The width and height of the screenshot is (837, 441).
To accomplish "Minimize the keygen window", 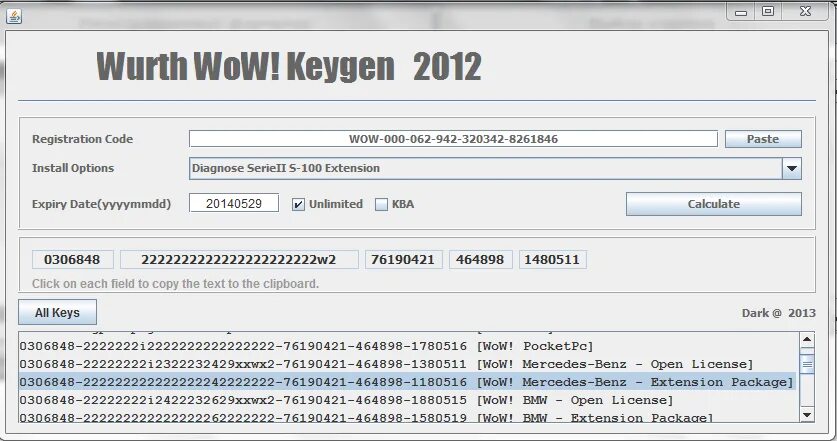I will point(741,12).
